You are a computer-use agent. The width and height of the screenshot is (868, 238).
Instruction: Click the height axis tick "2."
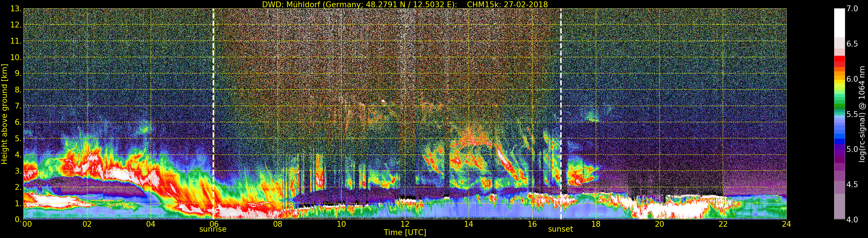coord(18,187)
